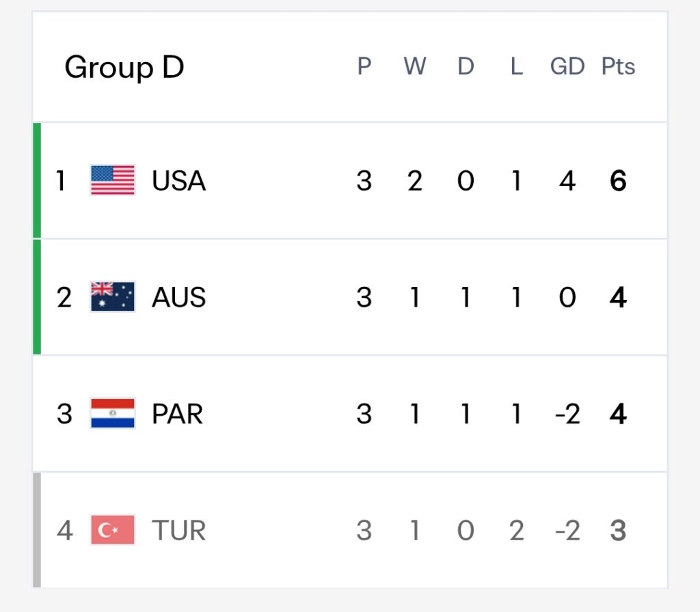The width and height of the screenshot is (700, 612).
Task: Click the P column header
Action: click(x=364, y=66)
